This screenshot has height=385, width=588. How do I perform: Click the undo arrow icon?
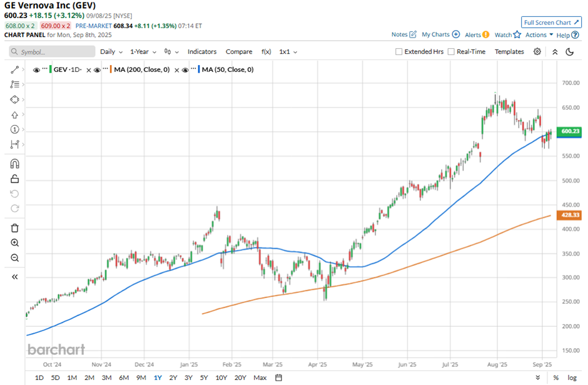point(14,193)
